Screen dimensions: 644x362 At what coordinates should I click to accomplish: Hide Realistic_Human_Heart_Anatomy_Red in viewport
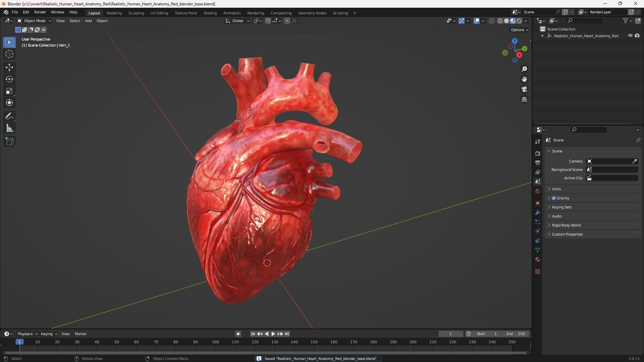(x=630, y=36)
